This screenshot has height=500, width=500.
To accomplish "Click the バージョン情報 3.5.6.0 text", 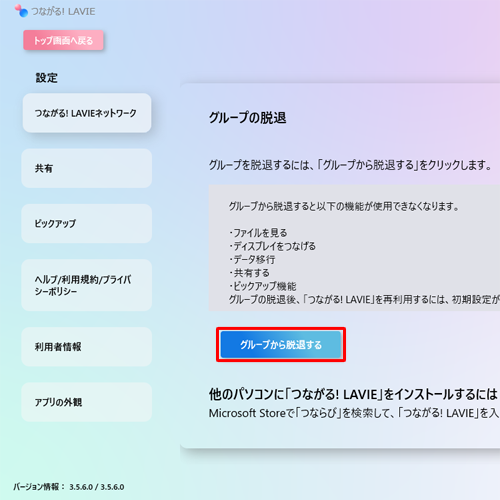I will click(x=69, y=487).
